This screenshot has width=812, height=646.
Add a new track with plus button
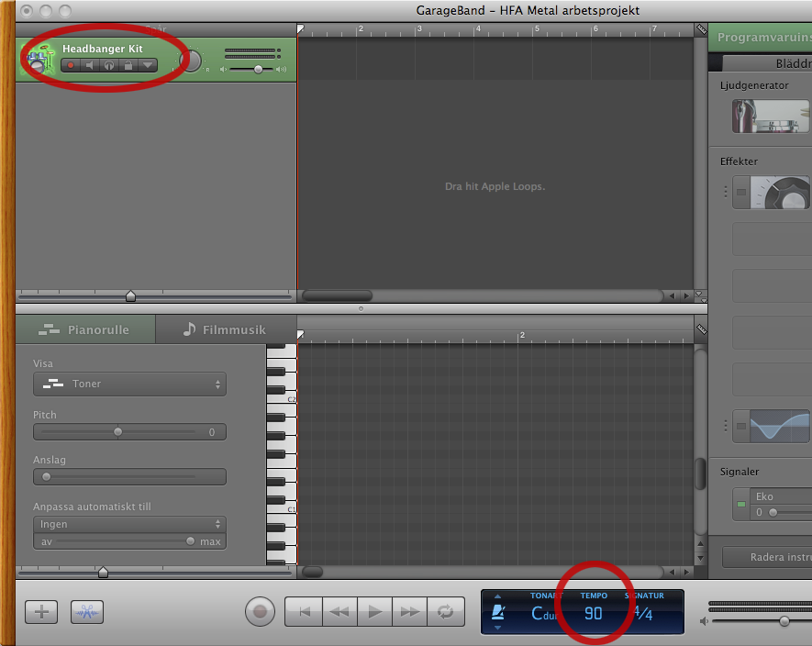point(41,612)
